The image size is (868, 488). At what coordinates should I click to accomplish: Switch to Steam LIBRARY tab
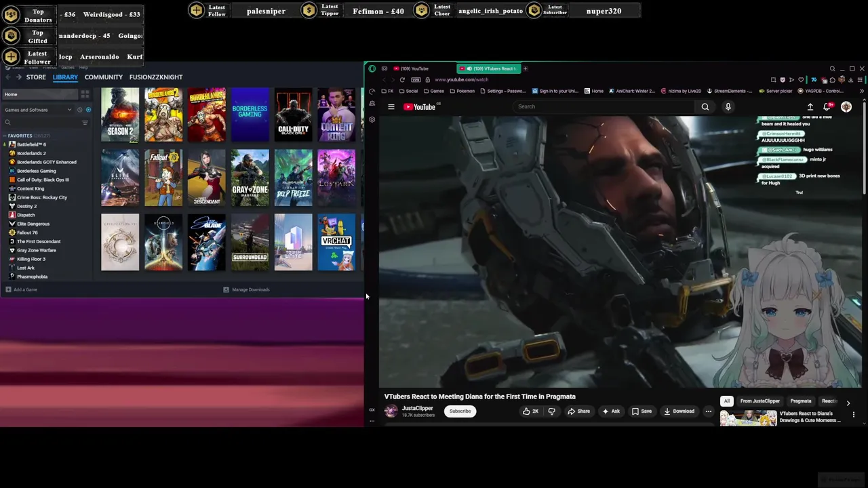click(65, 77)
